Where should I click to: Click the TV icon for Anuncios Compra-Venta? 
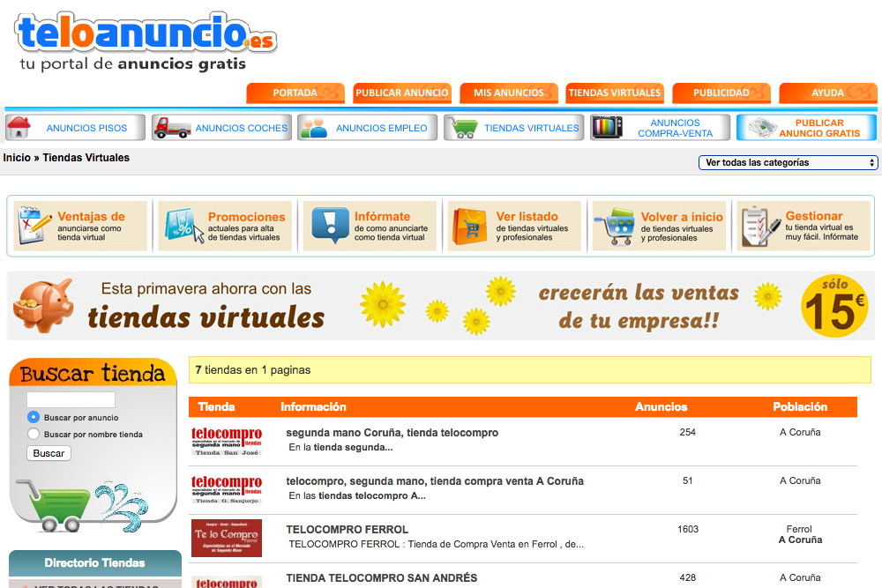pos(607,128)
